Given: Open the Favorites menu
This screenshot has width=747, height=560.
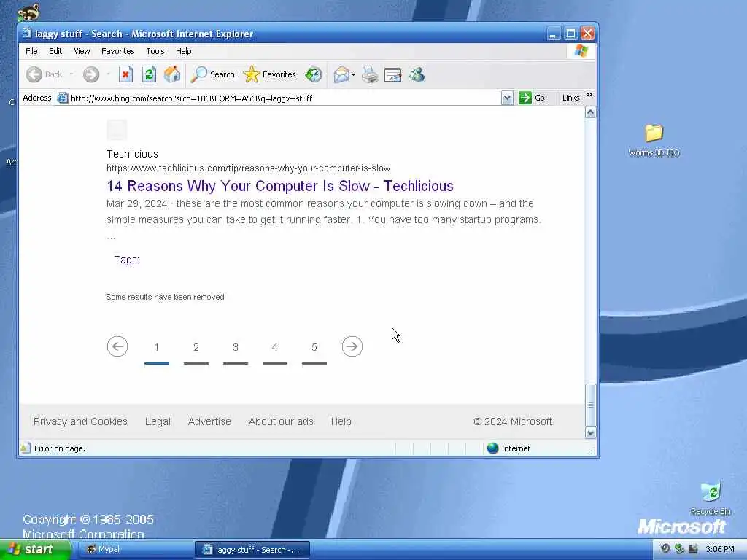Looking at the screenshot, I should point(117,51).
